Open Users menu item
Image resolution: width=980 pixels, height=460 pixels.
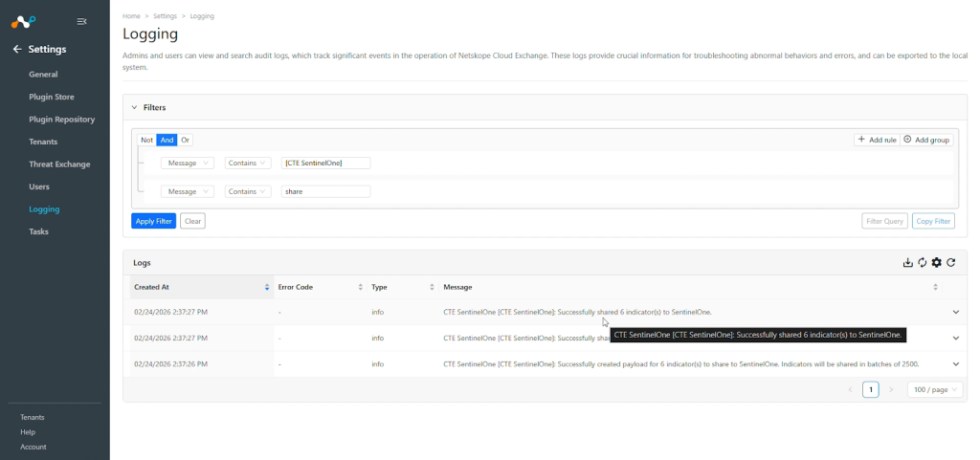tap(38, 186)
